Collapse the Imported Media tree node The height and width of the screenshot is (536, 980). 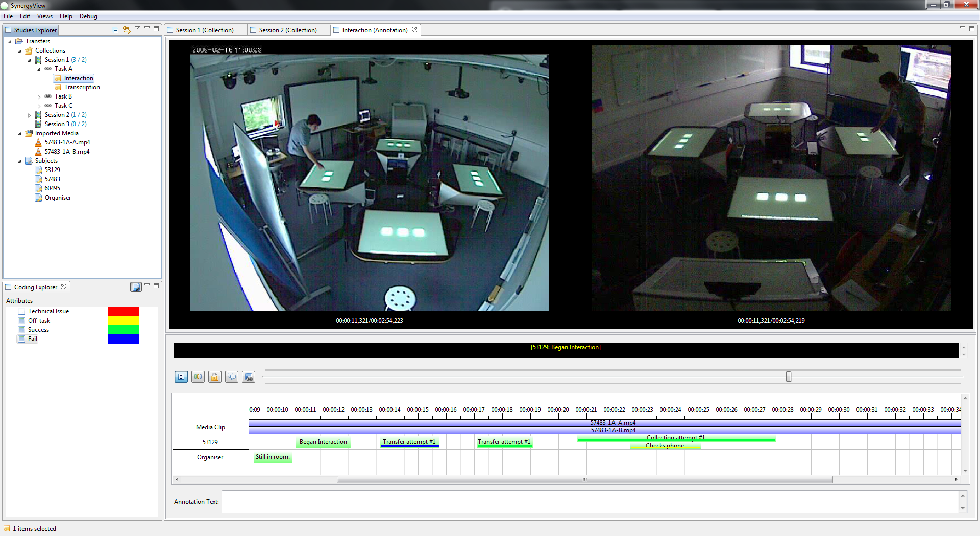19,134
